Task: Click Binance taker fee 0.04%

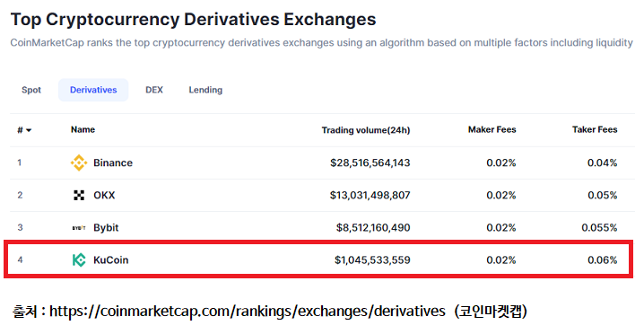Action: point(602,163)
